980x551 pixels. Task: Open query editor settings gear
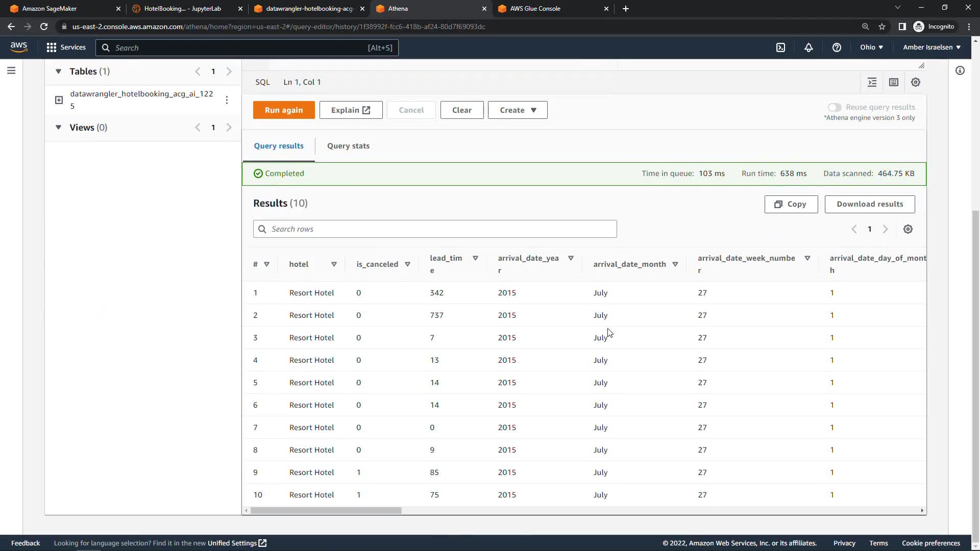click(916, 82)
